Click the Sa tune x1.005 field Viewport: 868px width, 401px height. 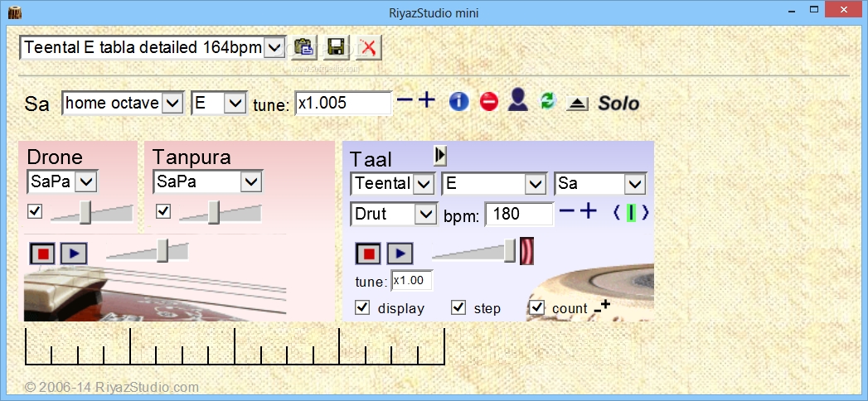click(x=343, y=104)
